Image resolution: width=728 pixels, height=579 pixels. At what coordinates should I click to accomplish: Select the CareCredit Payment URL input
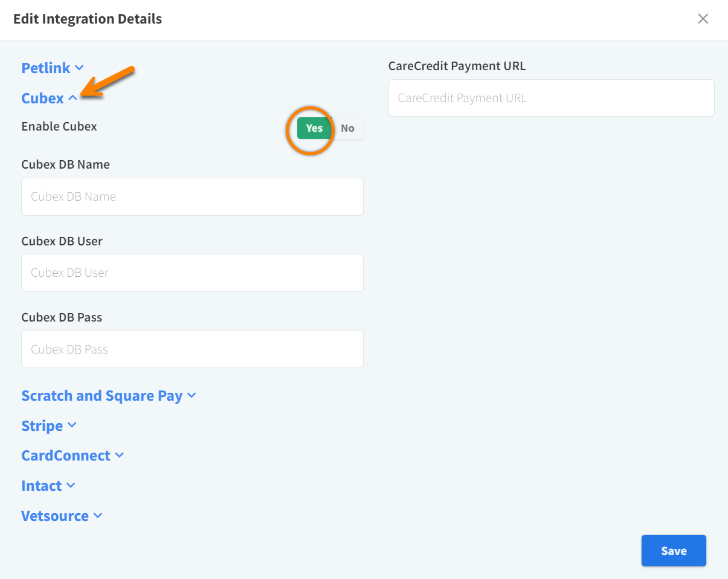click(x=551, y=98)
